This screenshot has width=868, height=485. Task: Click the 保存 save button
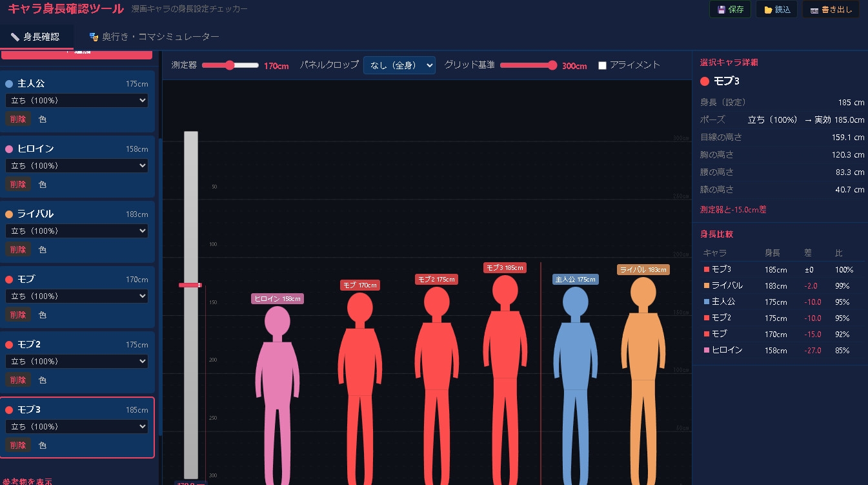pos(730,10)
